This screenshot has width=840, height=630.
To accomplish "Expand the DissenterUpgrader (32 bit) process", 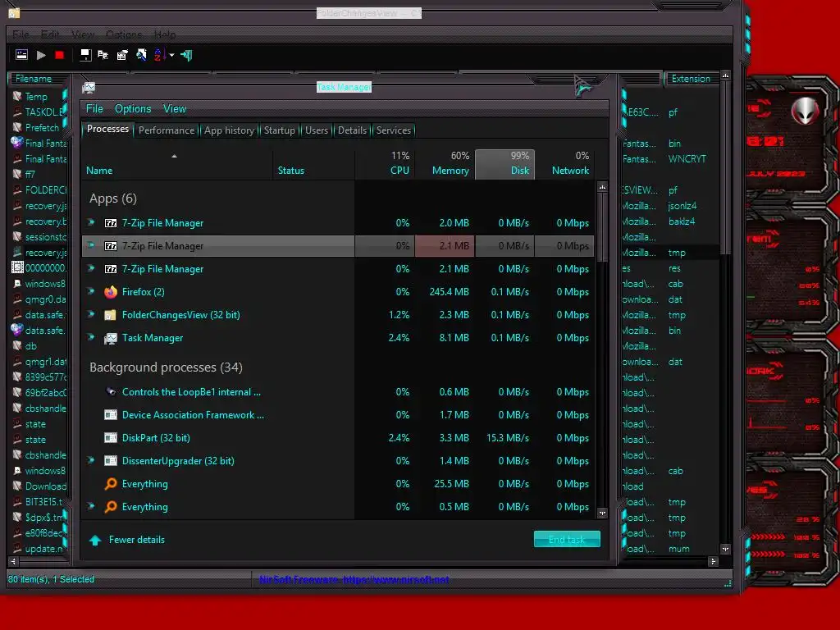I will (91, 460).
